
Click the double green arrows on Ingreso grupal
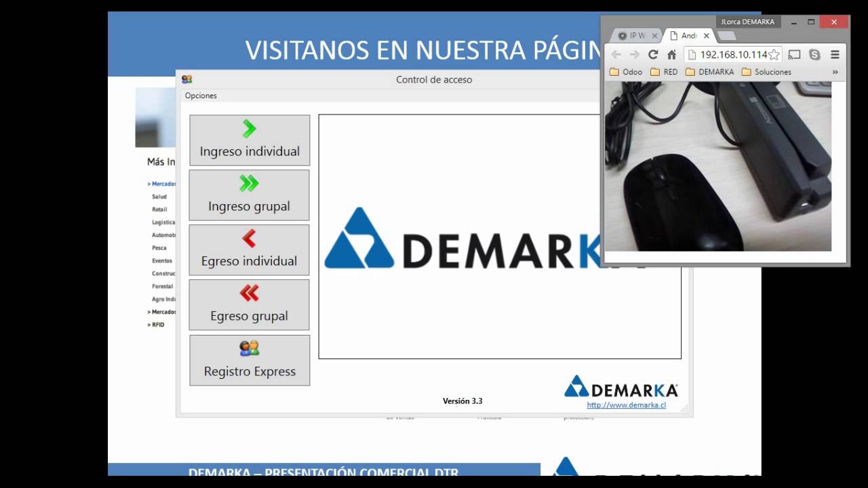(249, 183)
